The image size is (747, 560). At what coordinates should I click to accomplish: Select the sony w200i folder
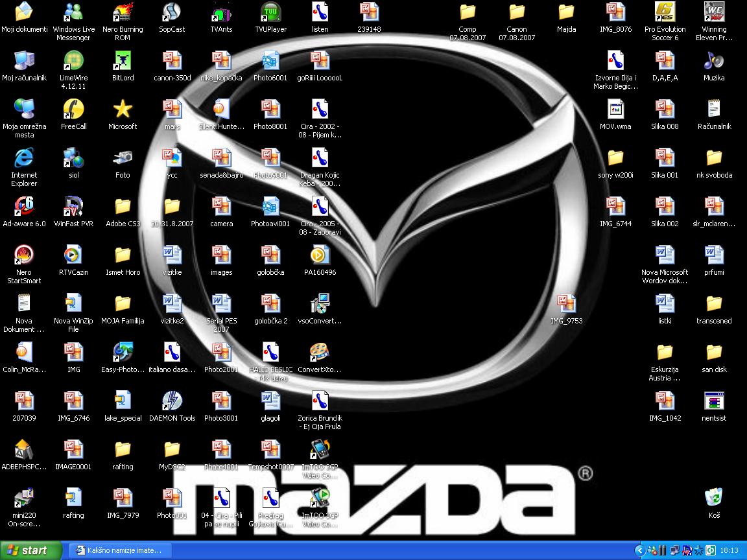pos(615,158)
